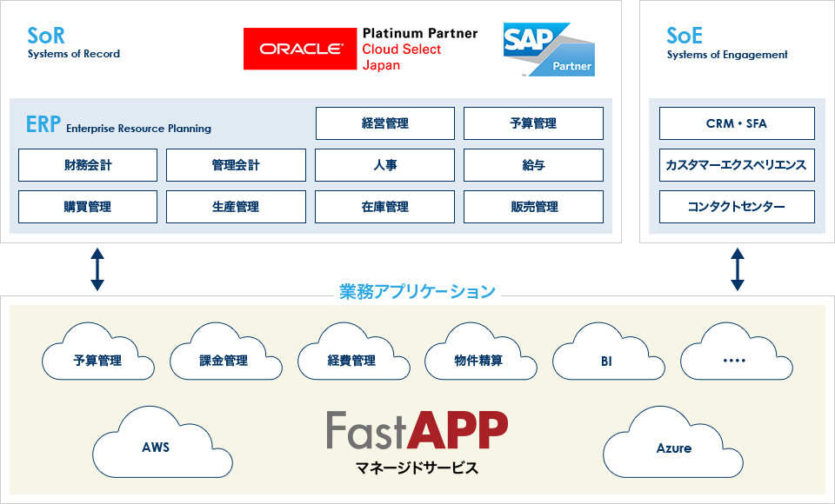Click the blue ERP label
Viewport: 835px width, 504px height.
(43, 124)
